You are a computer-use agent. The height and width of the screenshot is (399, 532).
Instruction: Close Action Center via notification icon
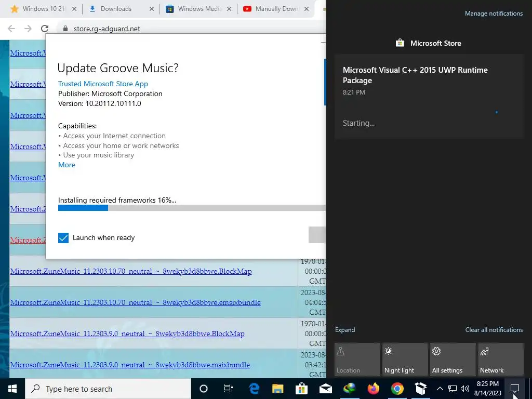pyautogui.click(x=515, y=389)
